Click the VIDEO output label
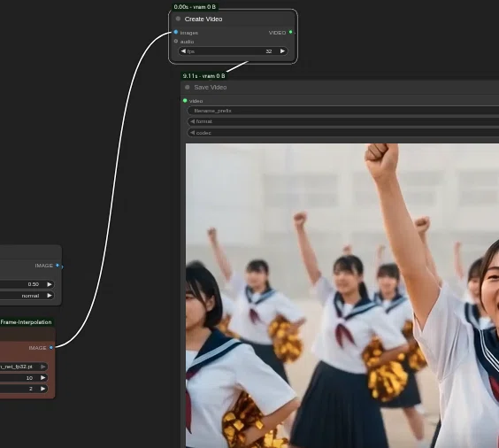This screenshot has height=448, width=499. coord(277,33)
